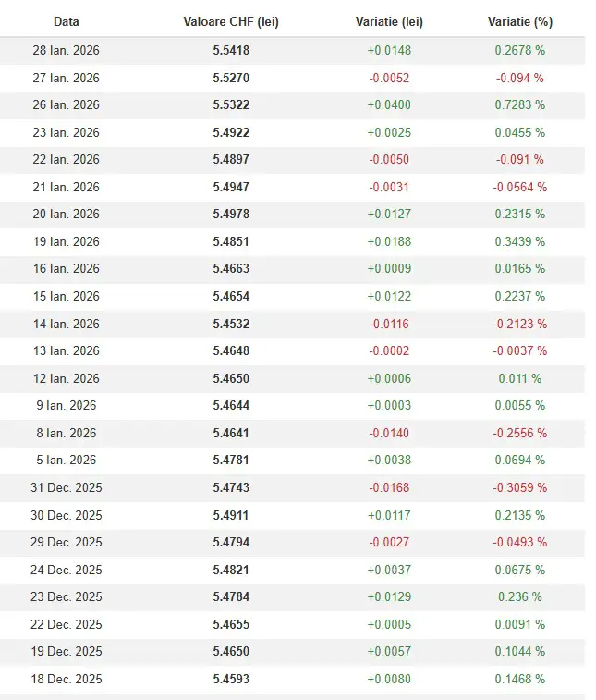The height and width of the screenshot is (700, 596).
Task: Click the 5.5418 CHF value
Action: click(x=231, y=50)
